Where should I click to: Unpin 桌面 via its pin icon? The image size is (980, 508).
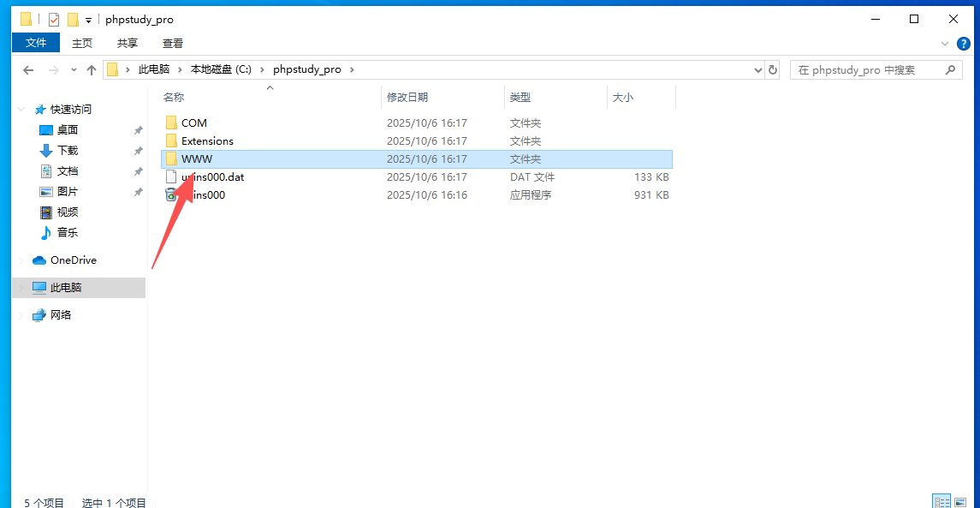pos(138,130)
